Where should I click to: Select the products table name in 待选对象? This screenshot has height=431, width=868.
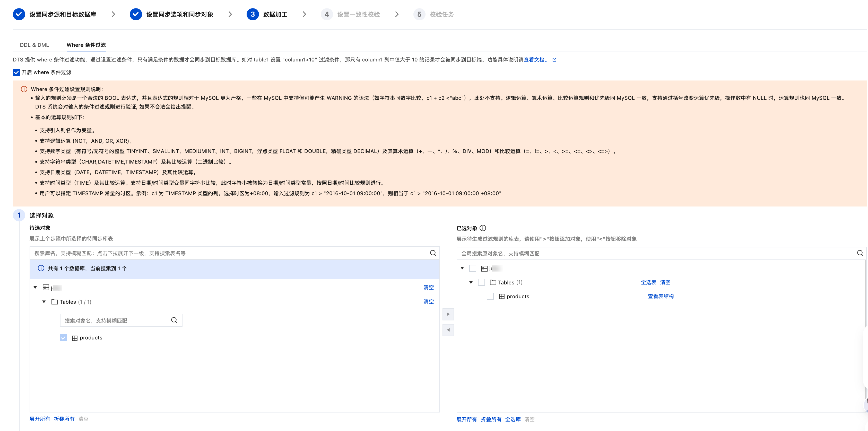(91, 338)
